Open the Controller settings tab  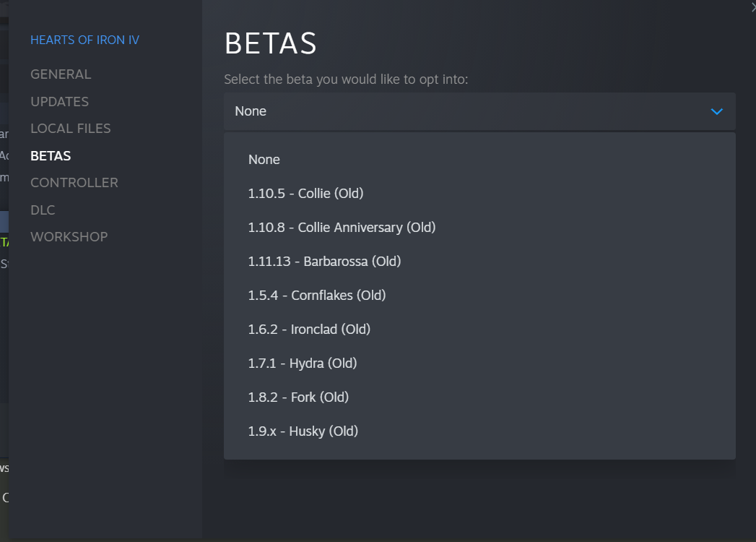coord(74,183)
